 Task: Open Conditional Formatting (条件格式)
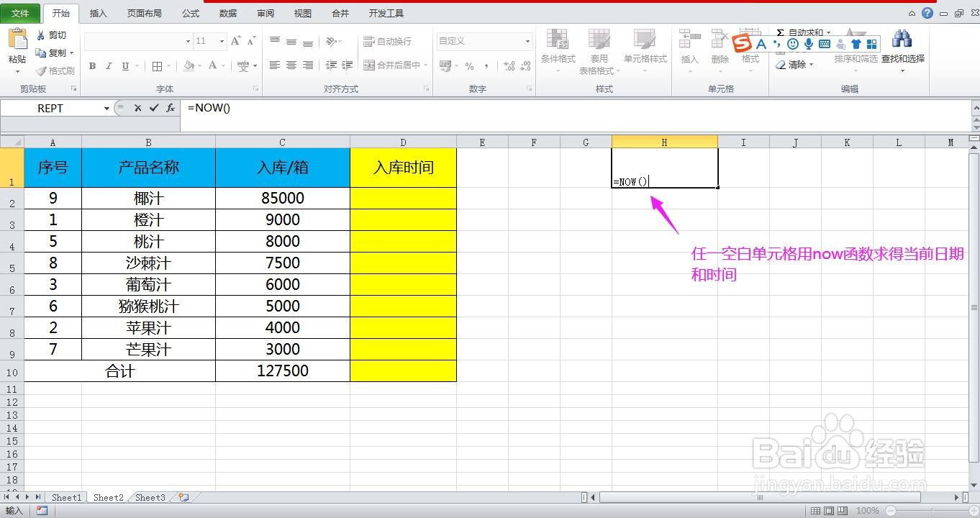tap(558, 51)
